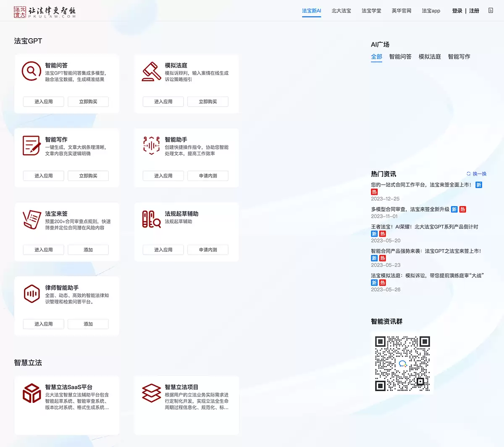Open the grid menu icon top-right
The width and height of the screenshot is (504, 447).
(490, 10)
